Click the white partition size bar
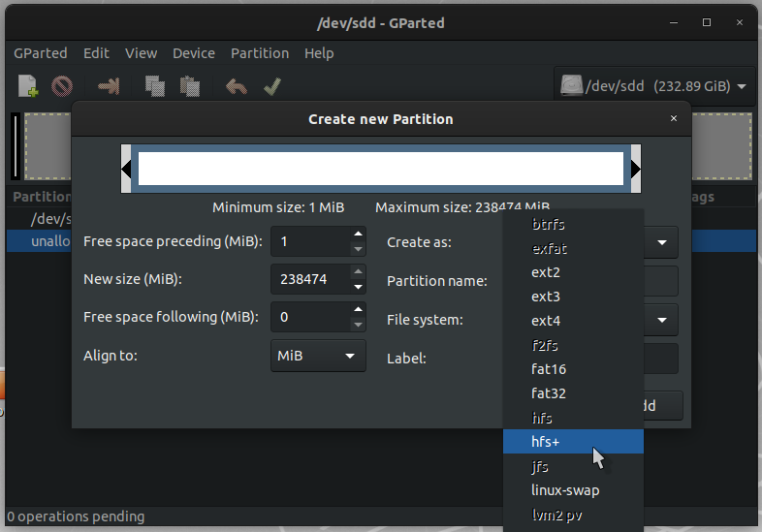The width and height of the screenshot is (762, 532). (x=381, y=169)
